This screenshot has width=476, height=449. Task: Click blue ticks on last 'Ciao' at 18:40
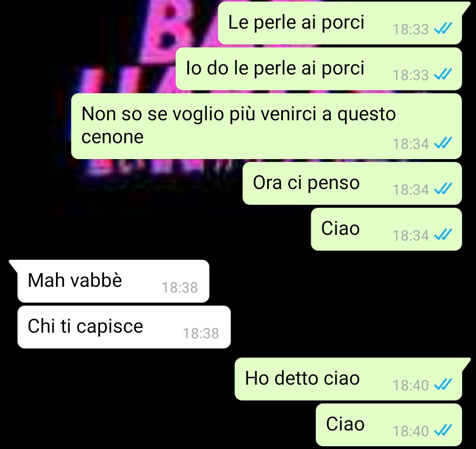pyautogui.click(x=443, y=430)
